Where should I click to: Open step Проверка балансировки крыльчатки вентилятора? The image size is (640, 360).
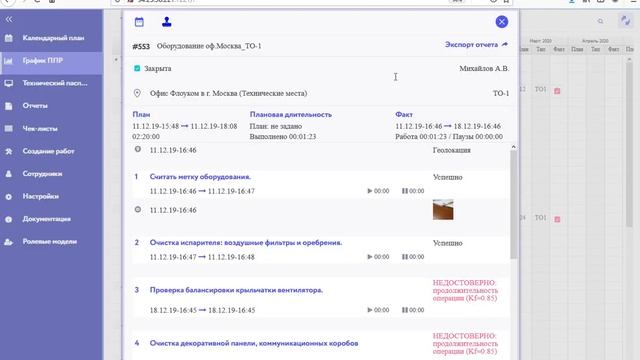pos(236,290)
